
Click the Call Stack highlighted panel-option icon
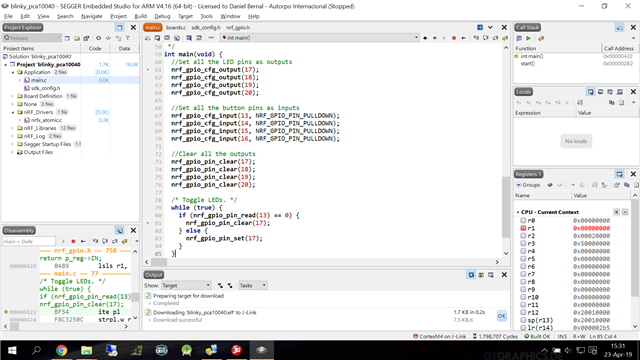pos(620,27)
